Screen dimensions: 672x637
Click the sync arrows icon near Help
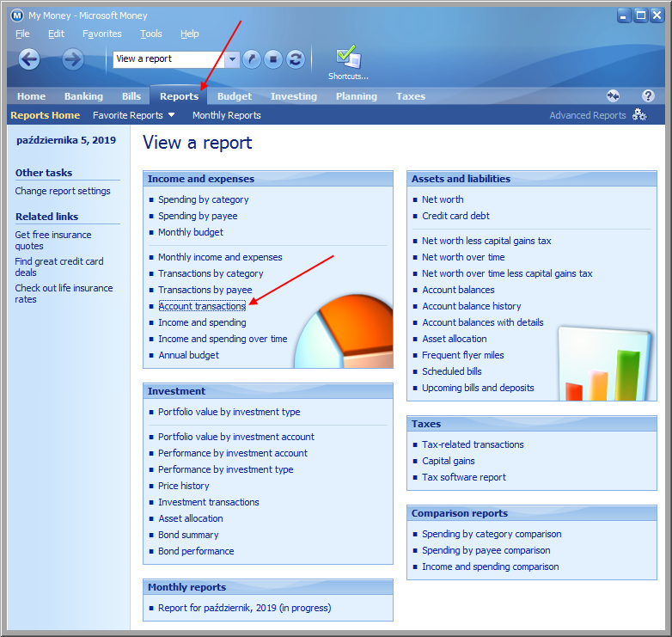pyautogui.click(x=613, y=96)
